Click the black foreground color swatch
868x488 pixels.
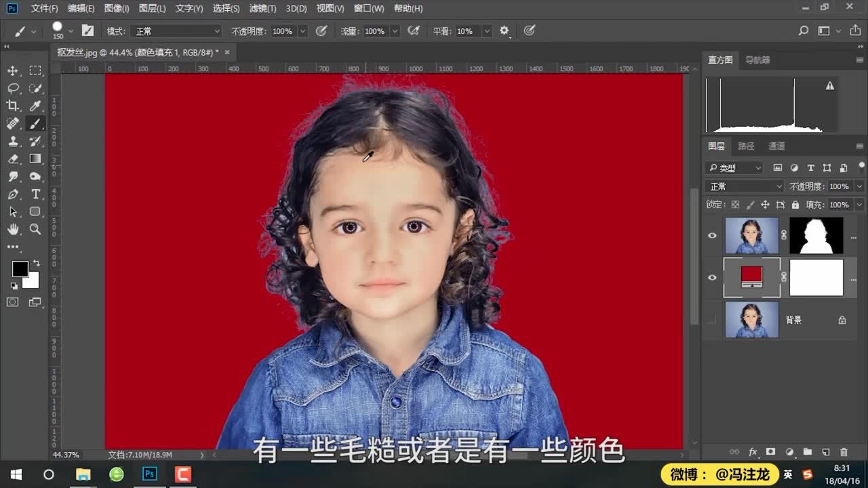point(20,270)
